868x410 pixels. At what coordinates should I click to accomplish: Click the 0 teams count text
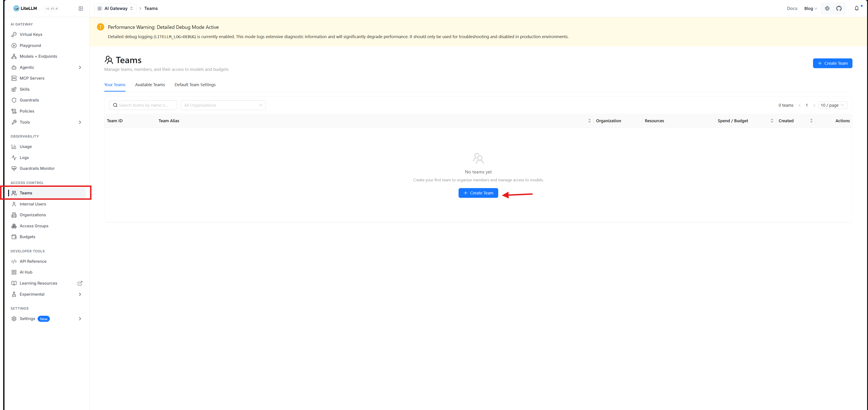tap(786, 105)
